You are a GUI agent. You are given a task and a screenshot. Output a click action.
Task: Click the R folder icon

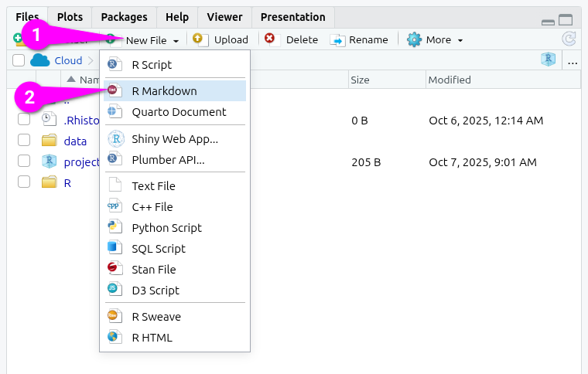coord(49,182)
